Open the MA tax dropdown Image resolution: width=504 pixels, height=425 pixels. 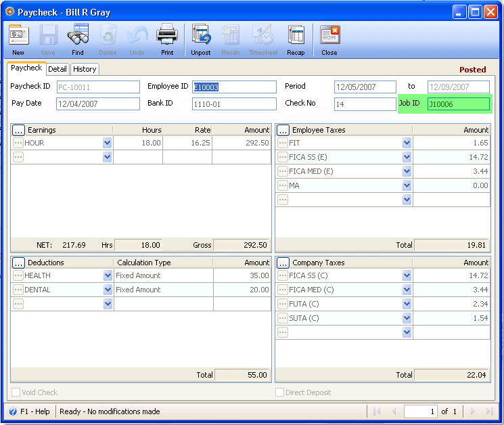point(407,185)
